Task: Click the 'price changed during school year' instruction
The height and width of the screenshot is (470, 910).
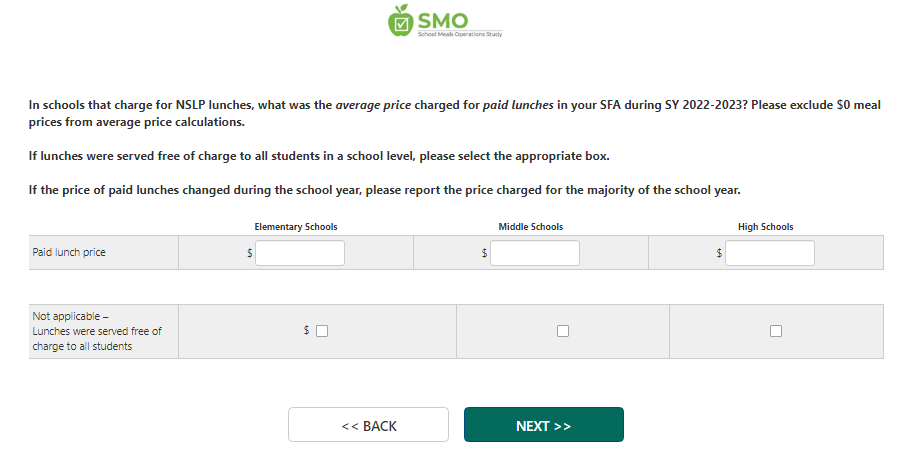Action: click(384, 190)
